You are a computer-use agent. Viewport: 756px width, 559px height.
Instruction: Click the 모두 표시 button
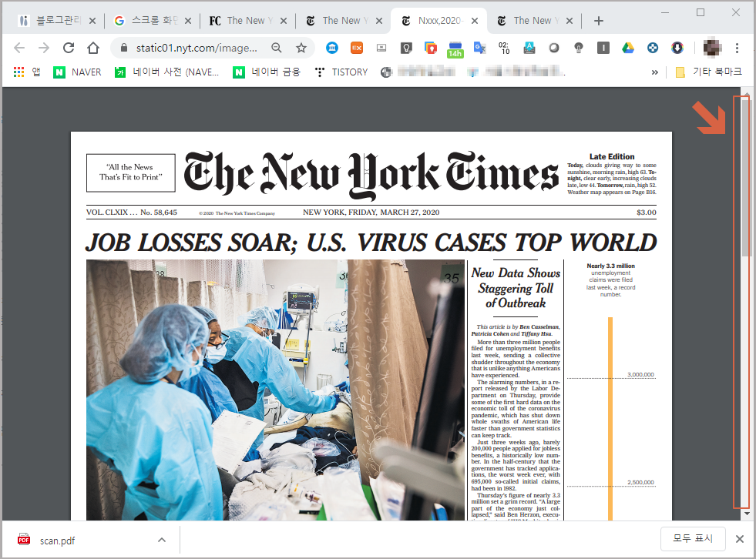point(693,538)
